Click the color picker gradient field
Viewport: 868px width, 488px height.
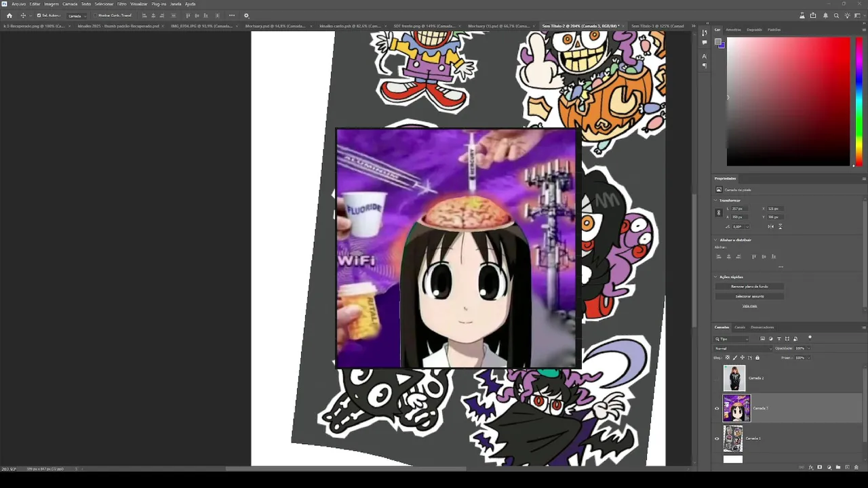point(788,101)
